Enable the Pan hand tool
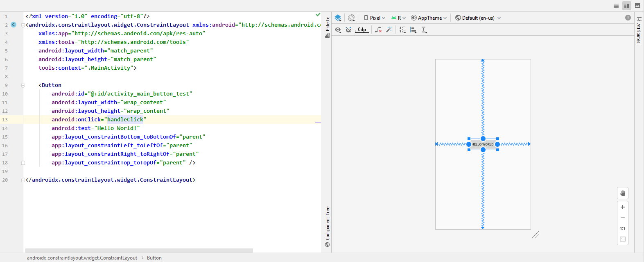This screenshot has width=644, height=262. [x=622, y=193]
